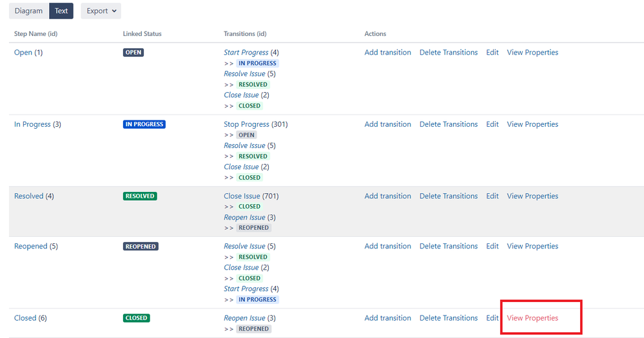This screenshot has height=338, width=644.
Task: Click the IN PROGRESS linked status badge
Action: [144, 124]
